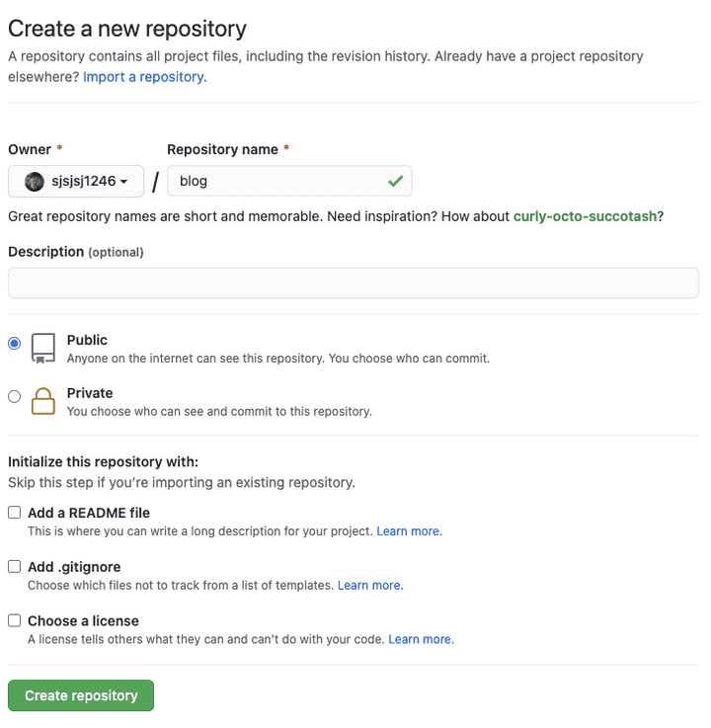The image size is (711, 728).
Task: Tick the Add .gitignore checkbox
Action: 14,567
